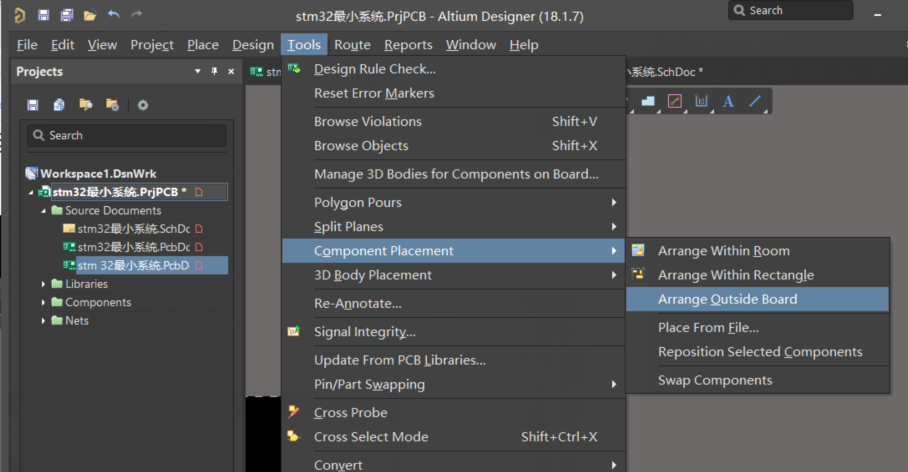Viewport: 908px width, 472px height.
Task: Pin the Projects panel
Action: point(214,71)
